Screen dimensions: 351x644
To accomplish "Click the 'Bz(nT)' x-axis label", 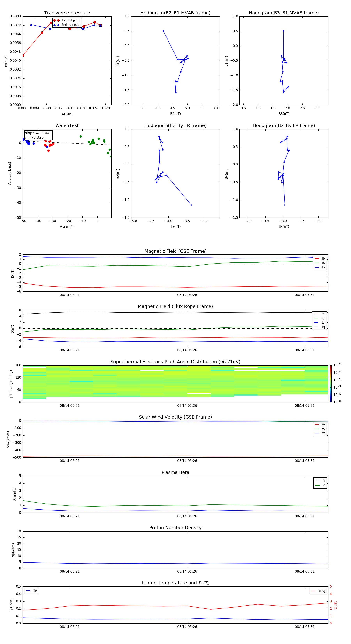I will tap(175, 227).
